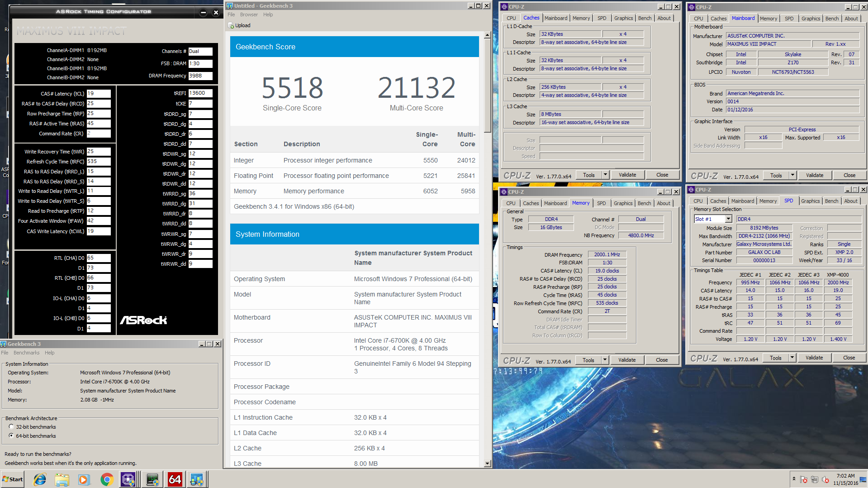Click the Untitled Geekbench 3 window title icon
This screenshot has height=488, width=868.
coord(230,6)
